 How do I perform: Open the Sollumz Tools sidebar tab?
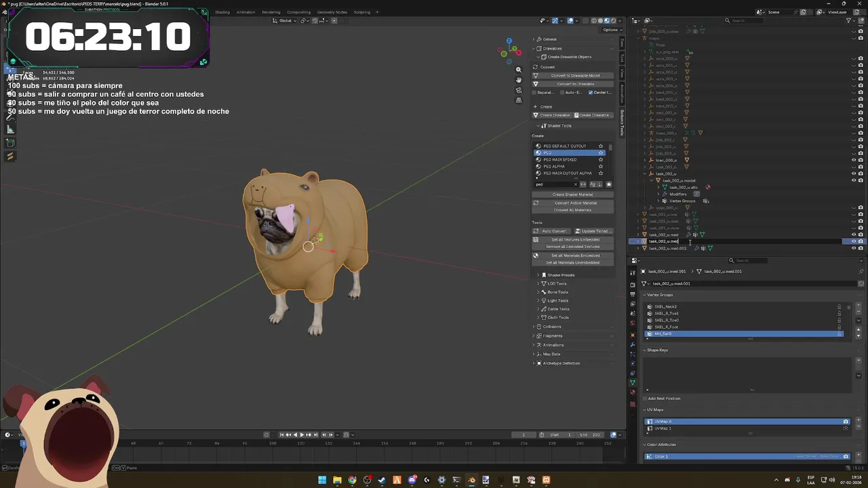[x=622, y=122]
